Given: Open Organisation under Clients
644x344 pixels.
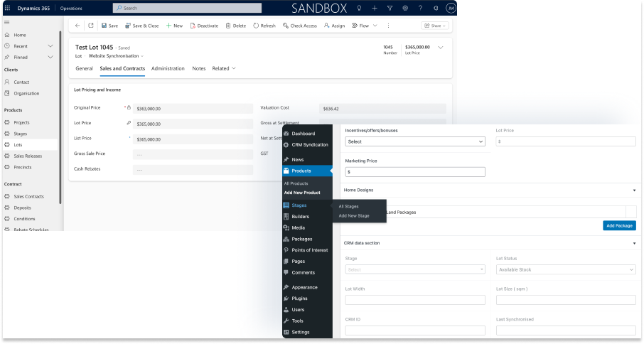Looking at the screenshot, I should 26,93.
